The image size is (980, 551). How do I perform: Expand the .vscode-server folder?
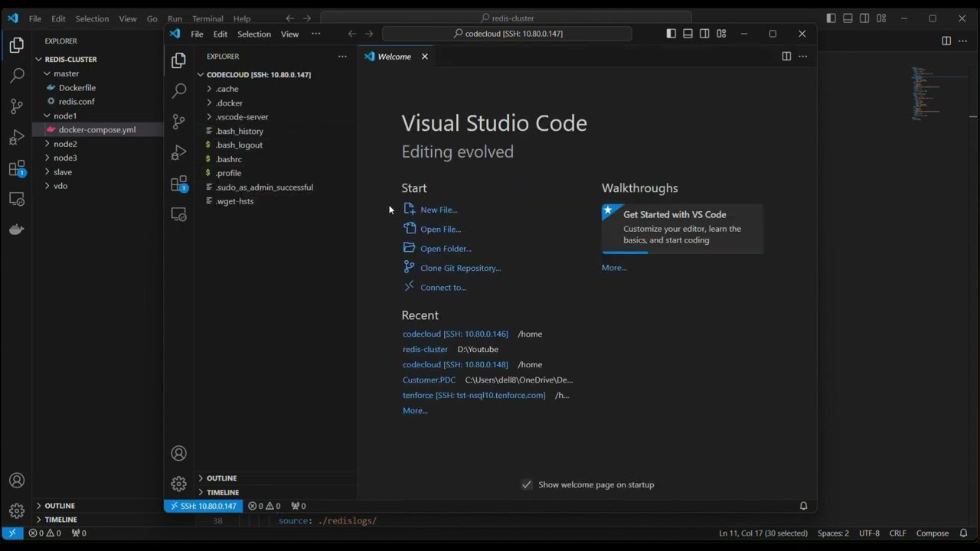[241, 117]
